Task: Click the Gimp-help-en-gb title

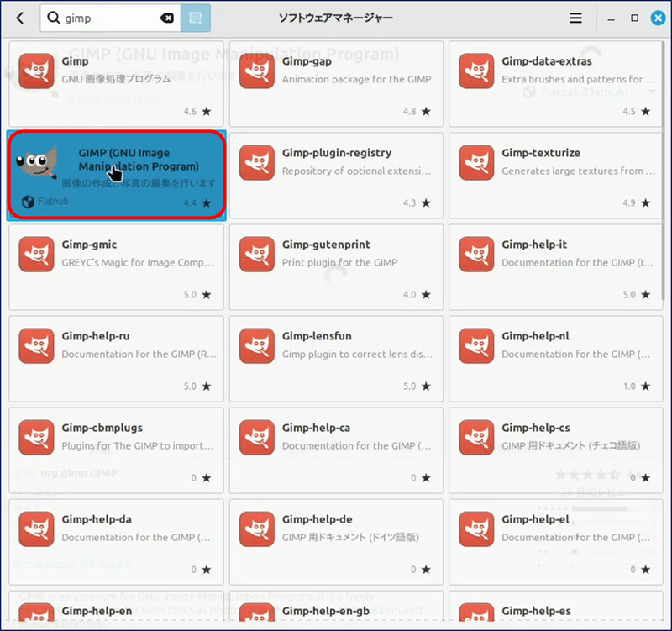Action: (326, 611)
